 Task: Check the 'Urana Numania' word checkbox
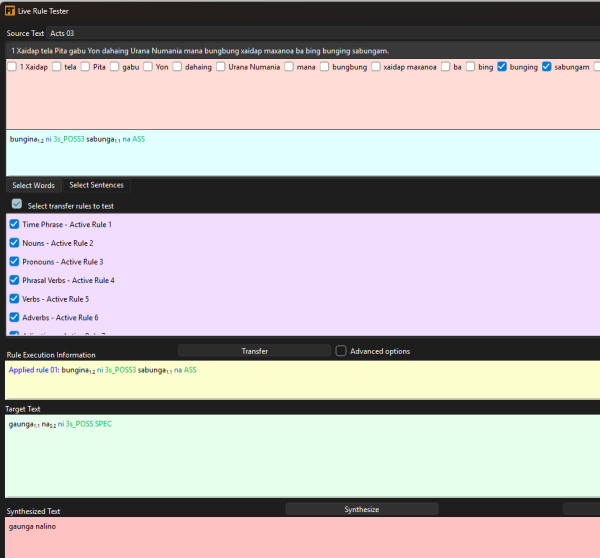(220, 67)
